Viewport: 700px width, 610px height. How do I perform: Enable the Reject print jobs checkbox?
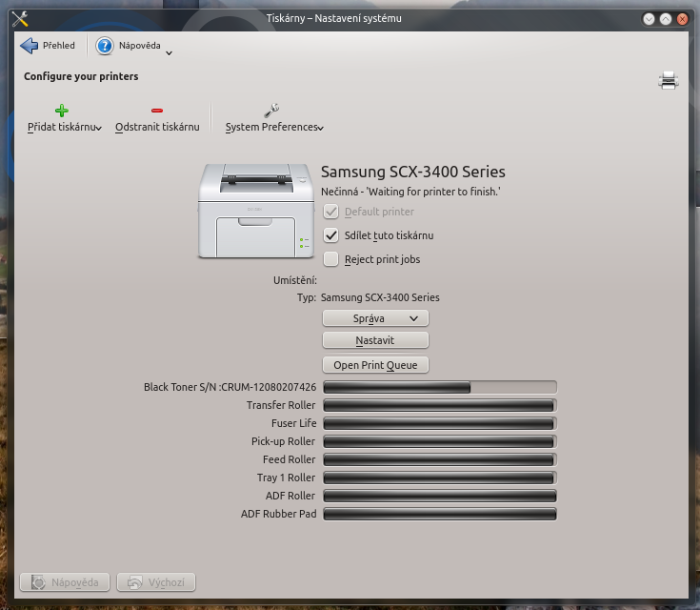[x=331, y=259]
